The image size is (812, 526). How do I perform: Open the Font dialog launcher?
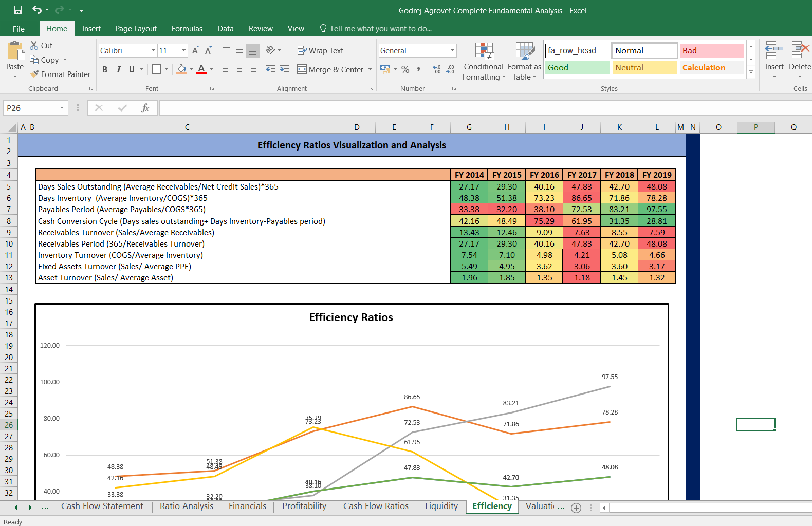point(212,89)
